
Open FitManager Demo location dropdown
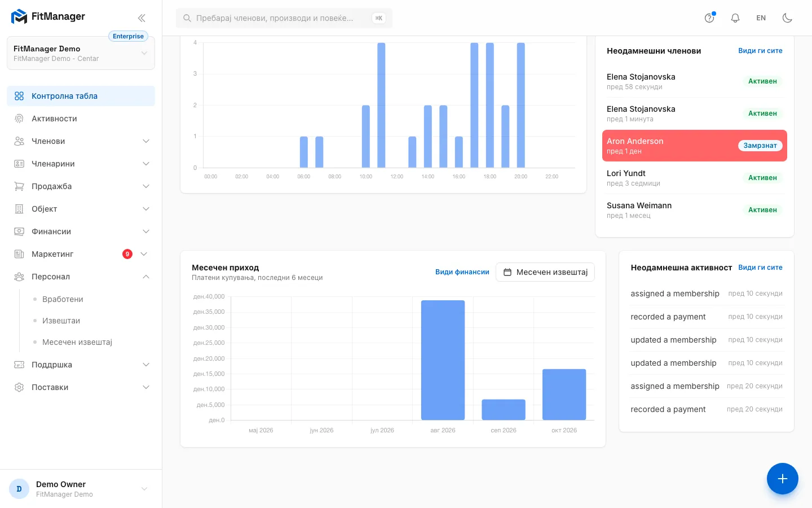(81, 53)
